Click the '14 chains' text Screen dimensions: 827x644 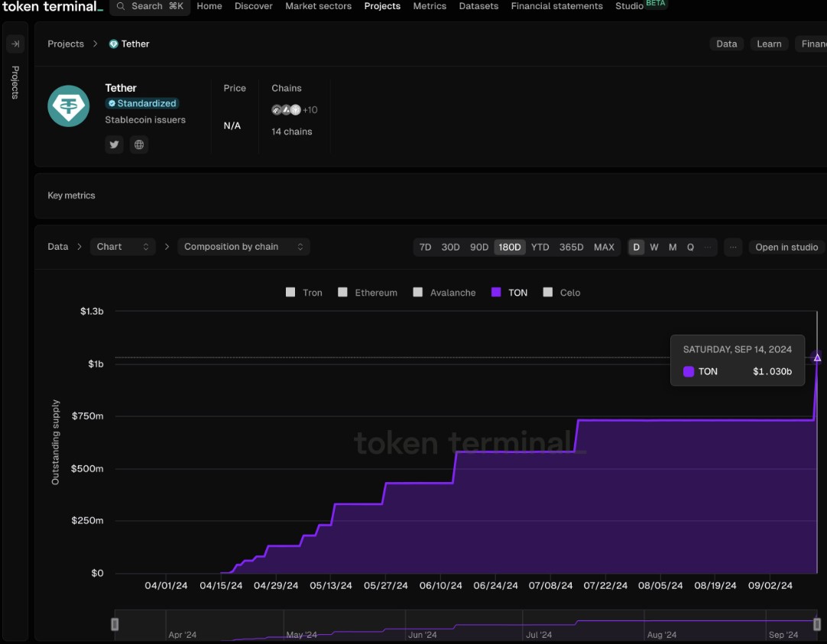pos(292,131)
